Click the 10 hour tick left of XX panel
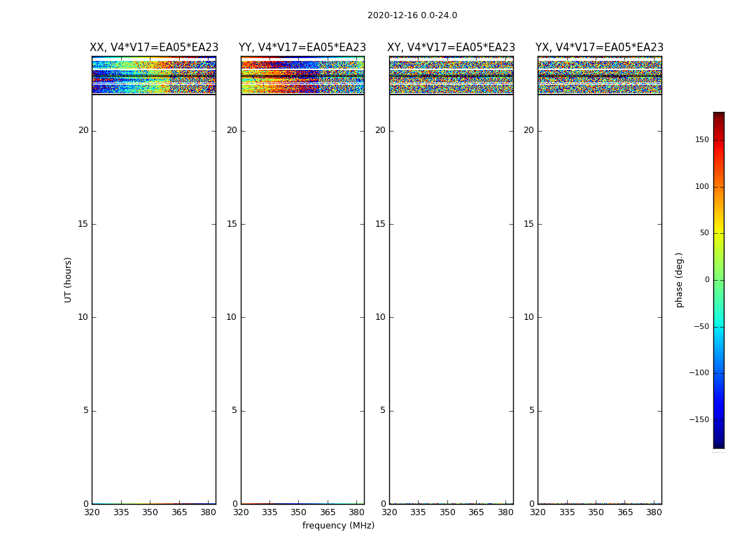 click(83, 317)
